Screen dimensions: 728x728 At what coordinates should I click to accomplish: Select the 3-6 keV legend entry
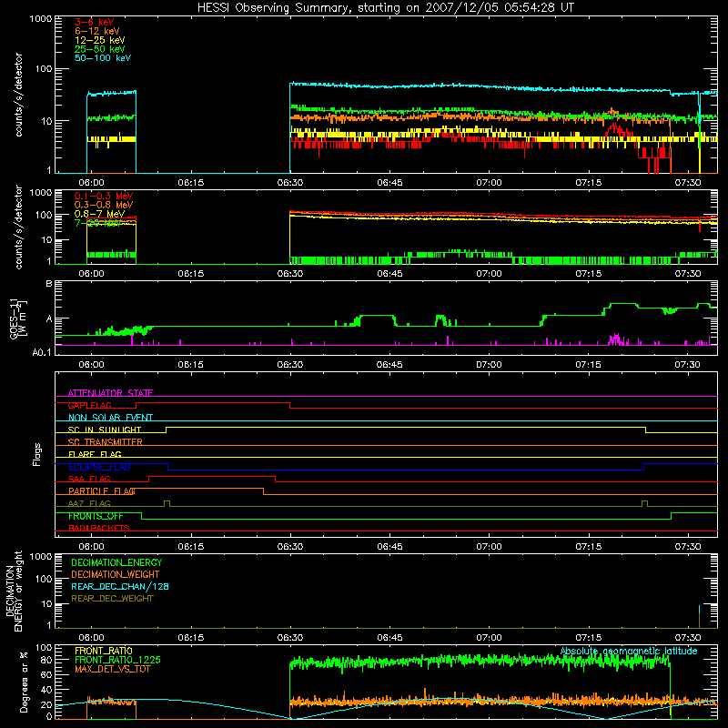point(94,22)
